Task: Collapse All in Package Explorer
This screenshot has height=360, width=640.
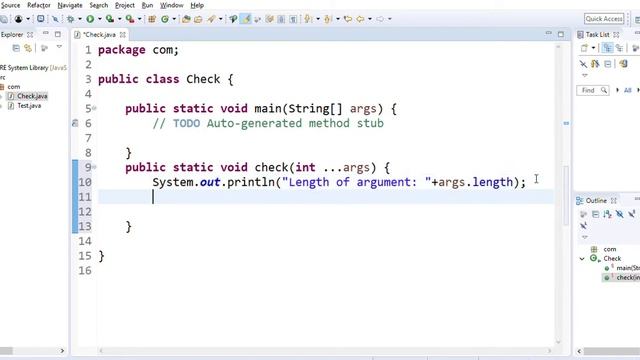Action: click(x=16, y=48)
